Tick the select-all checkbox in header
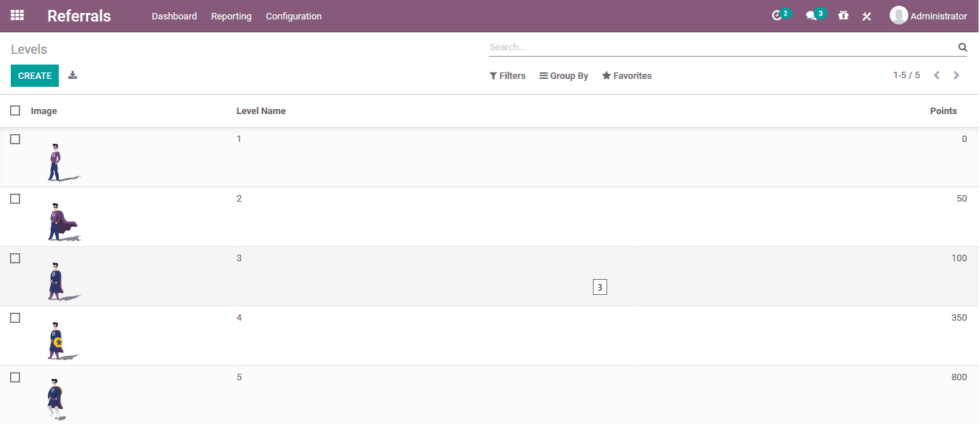Image resolution: width=980 pixels, height=424 pixels. point(15,110)
